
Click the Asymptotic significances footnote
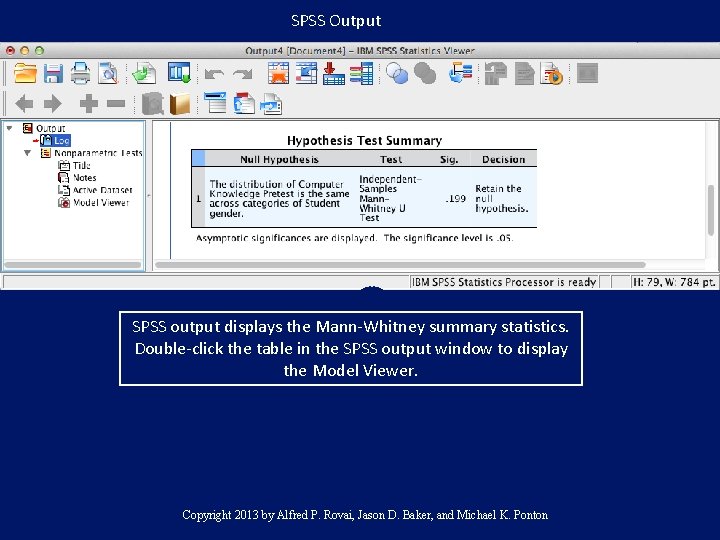(354, 238)
